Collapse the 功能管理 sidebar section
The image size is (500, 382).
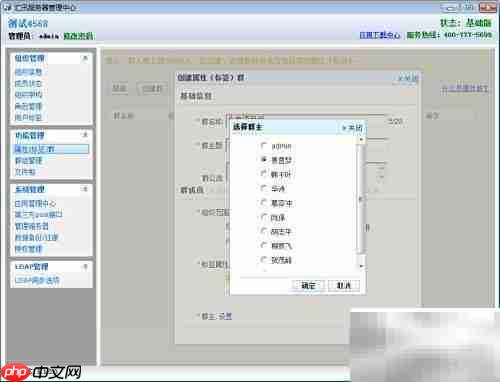click(85, 135)
